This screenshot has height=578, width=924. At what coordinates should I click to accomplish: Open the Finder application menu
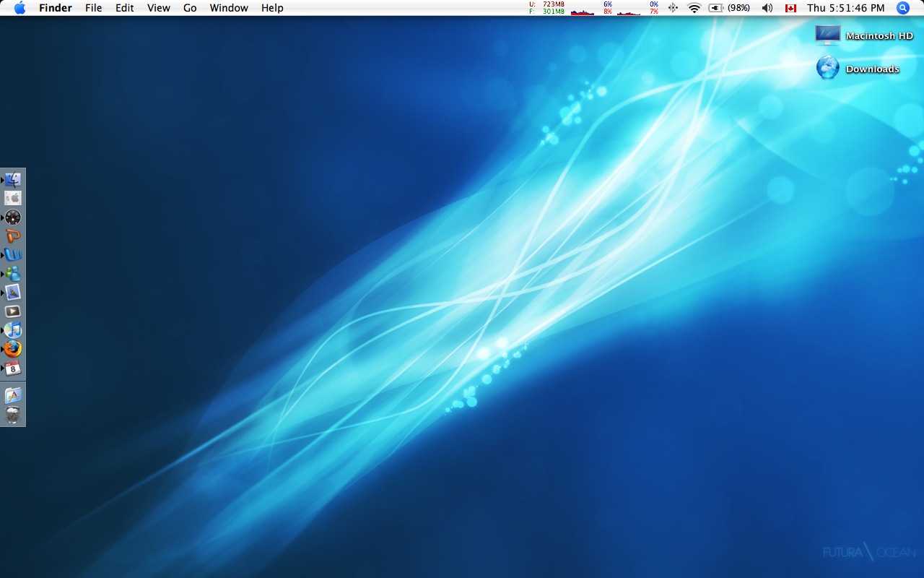click(x=55, y=8)
